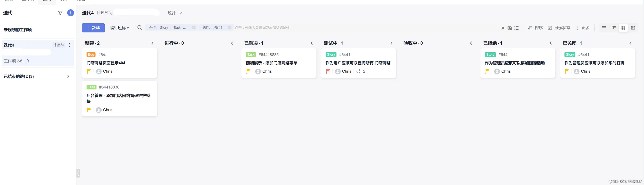Click the 未启动 status label of 迭代4
This screenshot has width=644, height=185.
click(59, 45)
